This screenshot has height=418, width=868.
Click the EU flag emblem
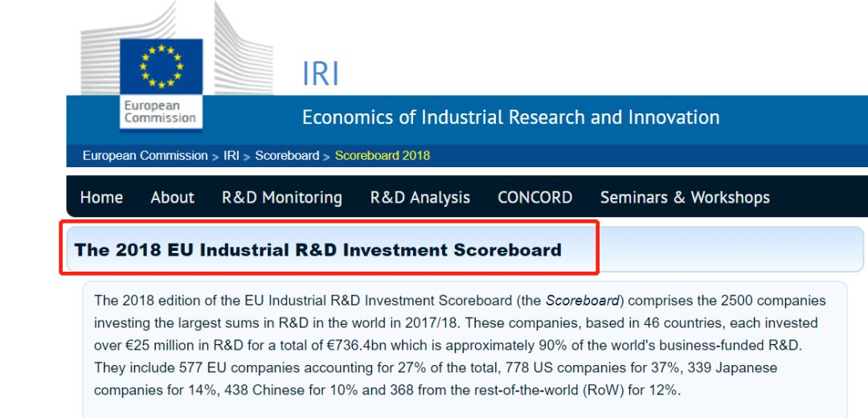[x=161, y=65]
